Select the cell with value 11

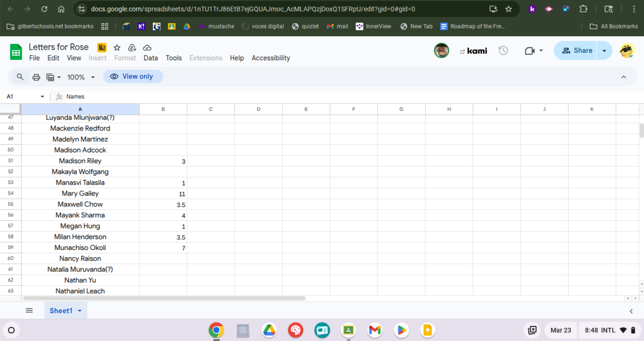[x=163, y=194]
